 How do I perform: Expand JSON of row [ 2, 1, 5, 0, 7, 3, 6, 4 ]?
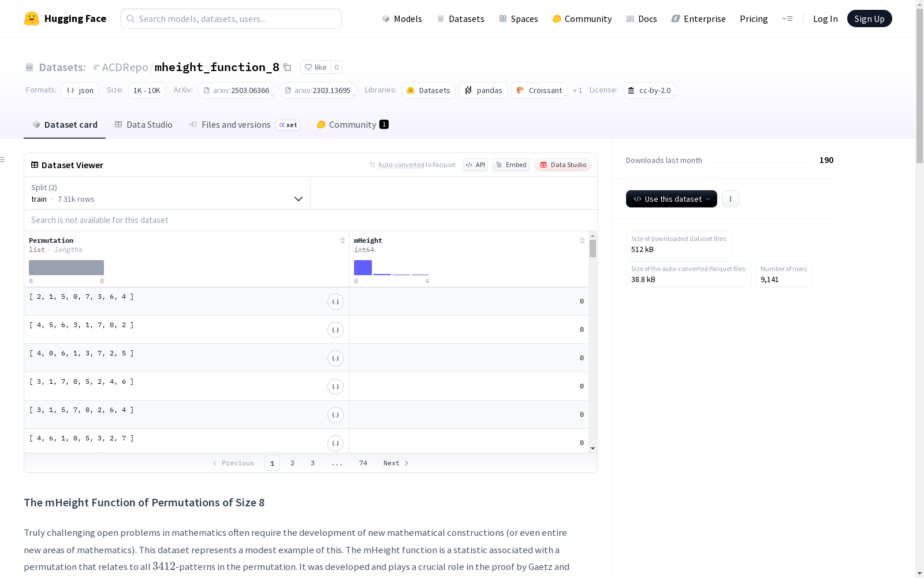point(336,302)
